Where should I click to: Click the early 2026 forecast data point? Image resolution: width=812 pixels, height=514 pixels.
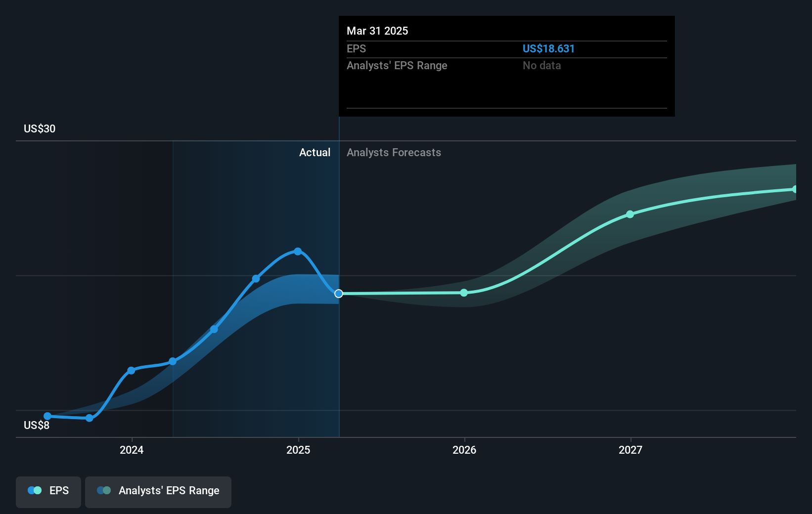pyautogui.click(x=464, y=293)
